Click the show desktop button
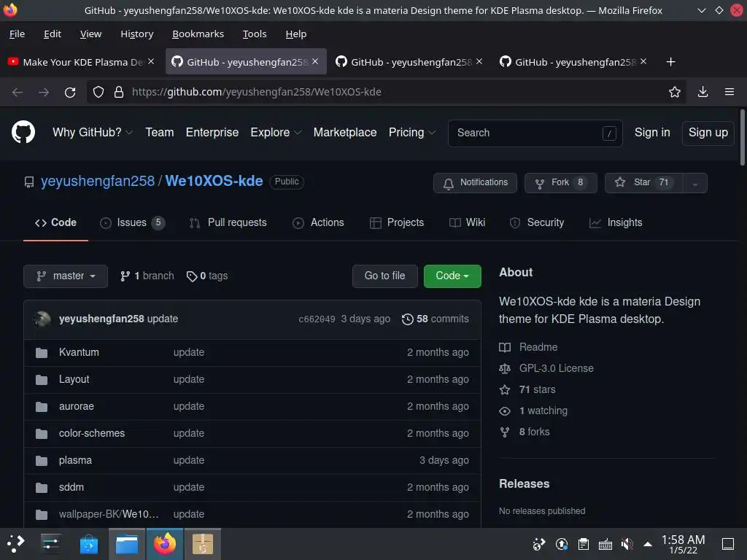Screen dimensions: 747x560 pyautogui.click(x=728, y=544)
